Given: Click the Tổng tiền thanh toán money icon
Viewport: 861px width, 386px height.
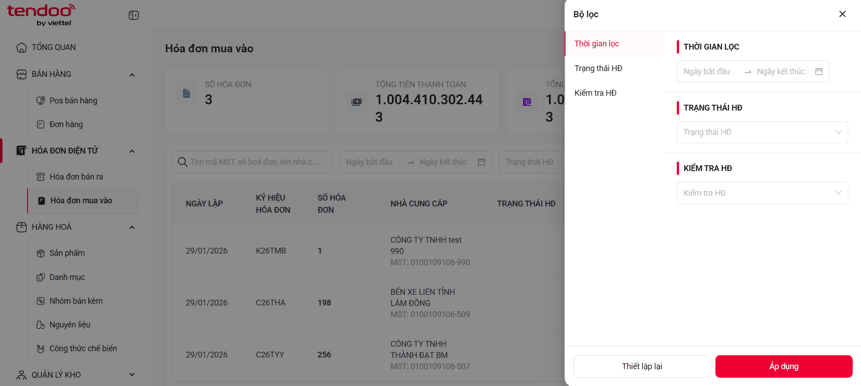Looking at the screenshot, I should [x=356, y=102].
